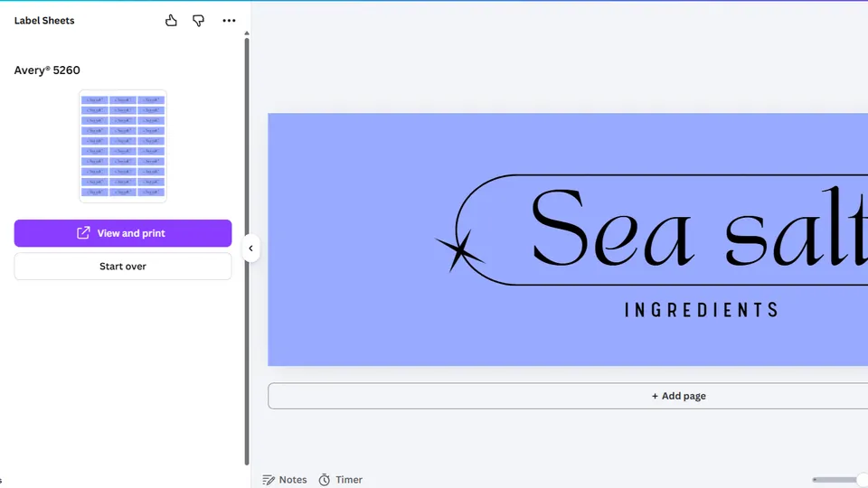Open the Timer tool
Screen dimensions: 868x488
(x=341, y=480)
